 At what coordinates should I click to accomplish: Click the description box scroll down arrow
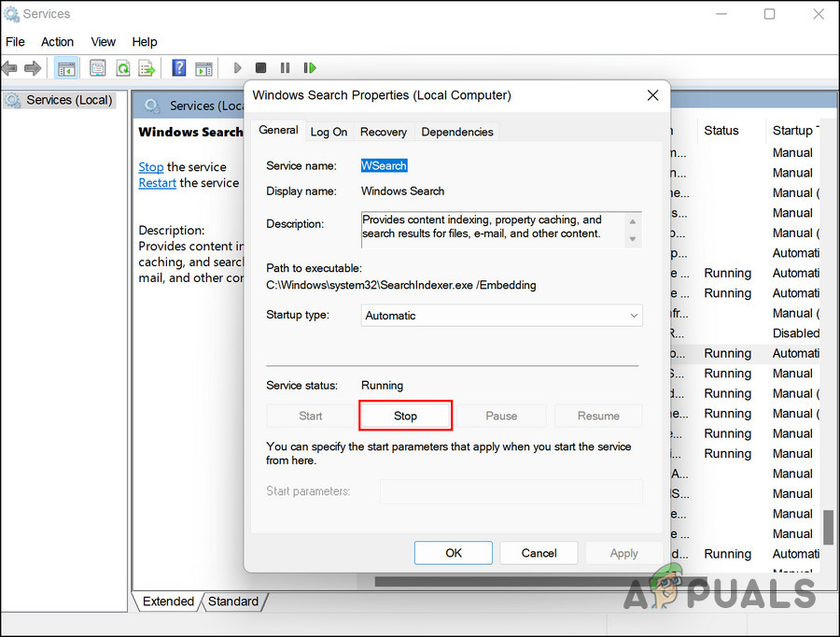[633, 238]
